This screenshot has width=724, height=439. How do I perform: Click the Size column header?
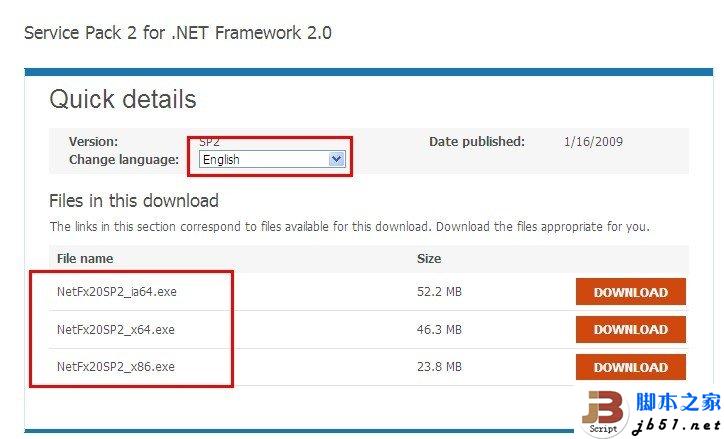pyautogui.click(x=429, y=258)
